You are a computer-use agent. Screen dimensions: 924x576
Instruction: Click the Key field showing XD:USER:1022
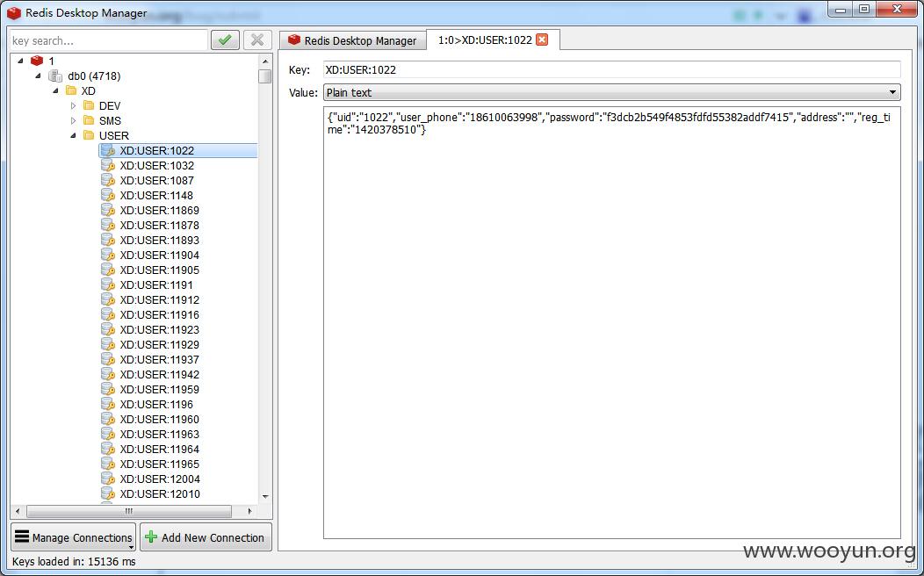tap(611, 69)
